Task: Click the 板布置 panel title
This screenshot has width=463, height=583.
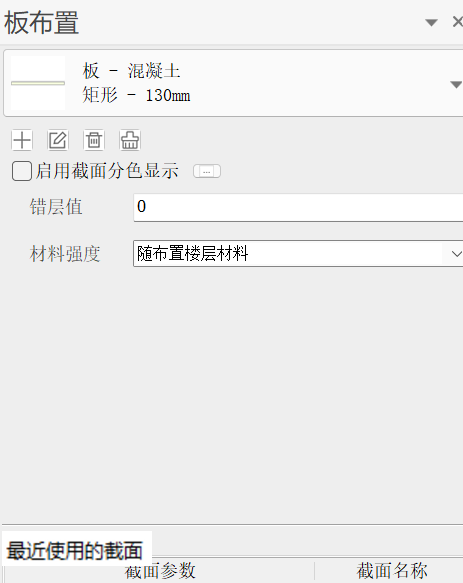Action: pos(41,22)
